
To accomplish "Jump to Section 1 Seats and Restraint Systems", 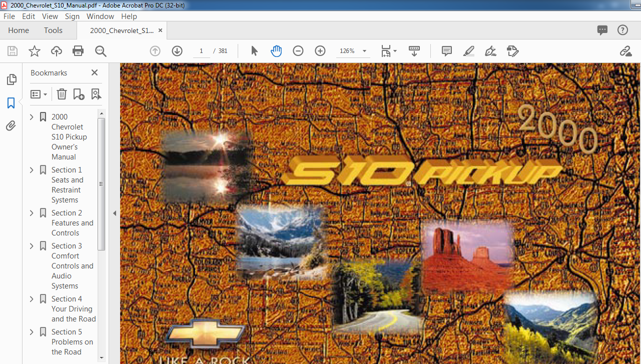I will (x=68, y=184).
